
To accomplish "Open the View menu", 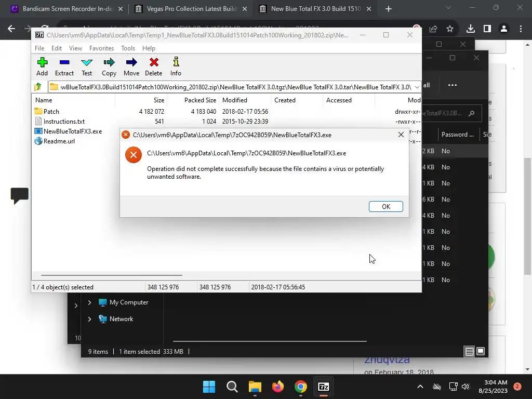I will [75, 48].
